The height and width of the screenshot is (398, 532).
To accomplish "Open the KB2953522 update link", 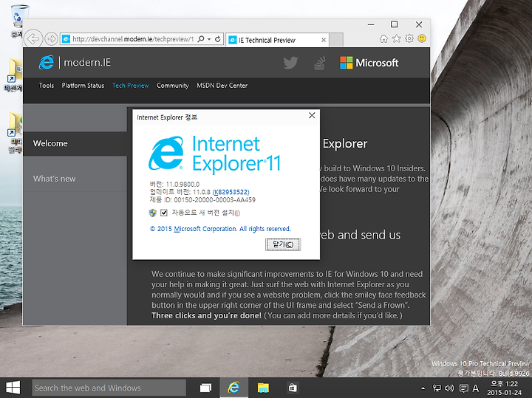I will [231, 192].
